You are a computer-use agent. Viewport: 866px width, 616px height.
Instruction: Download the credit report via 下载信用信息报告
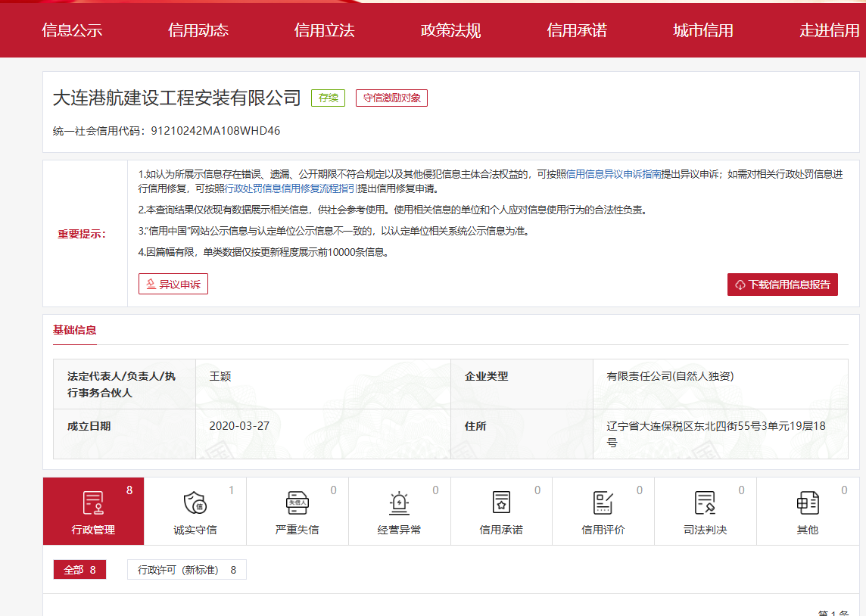click(x=782, y=285)
